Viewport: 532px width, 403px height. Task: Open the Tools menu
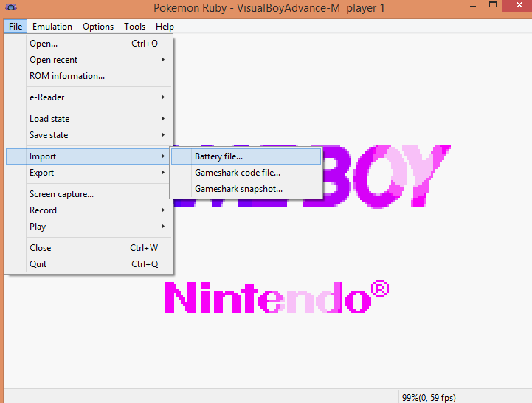coord(135,27)
